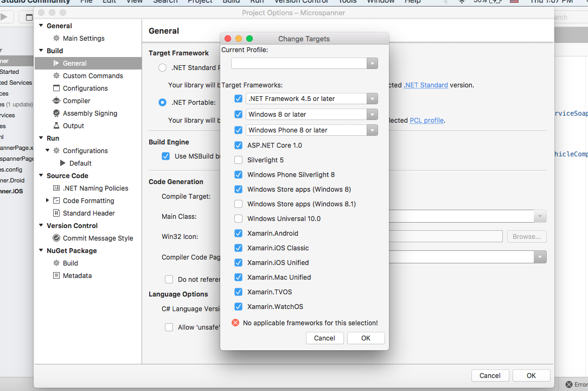The height and width of the screenshot is (391, 588).
Task: Uncheck the Xamarin.Android framework
Action: coord(238,233)
